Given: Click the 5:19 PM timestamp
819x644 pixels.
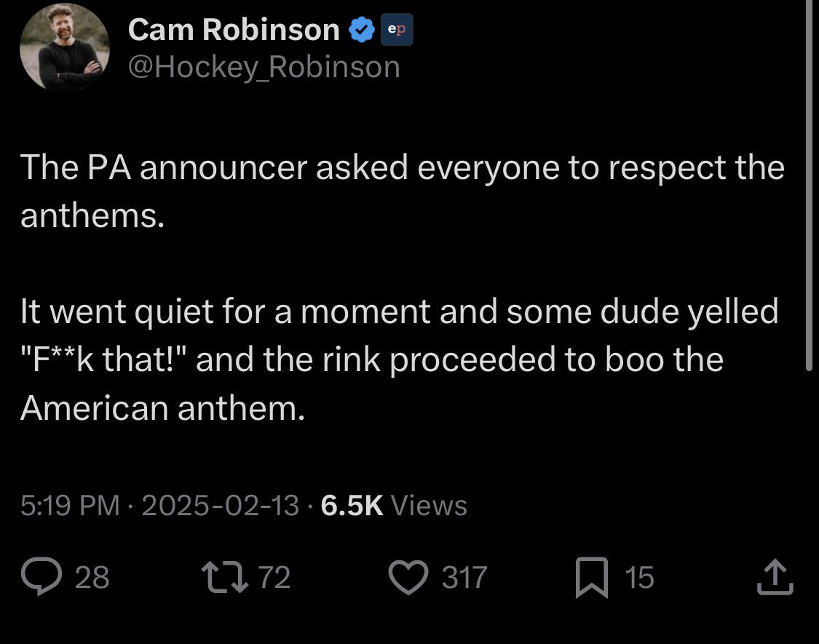Looking at the screenshot, I should pos(70,505).
